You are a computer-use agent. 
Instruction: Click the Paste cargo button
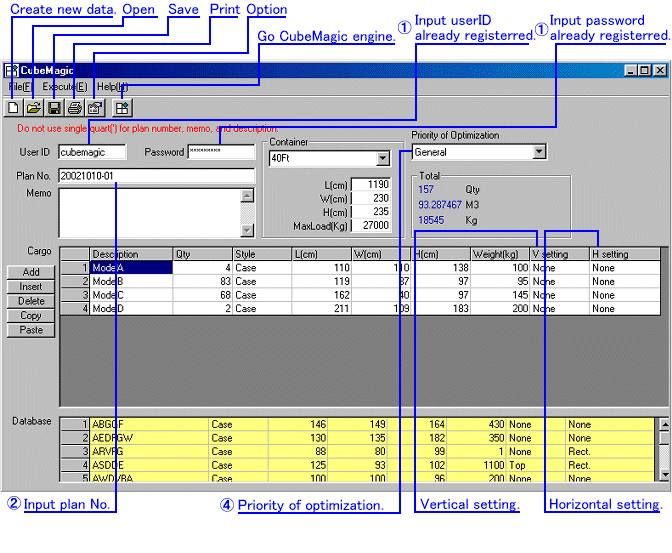tap(31, 330)
